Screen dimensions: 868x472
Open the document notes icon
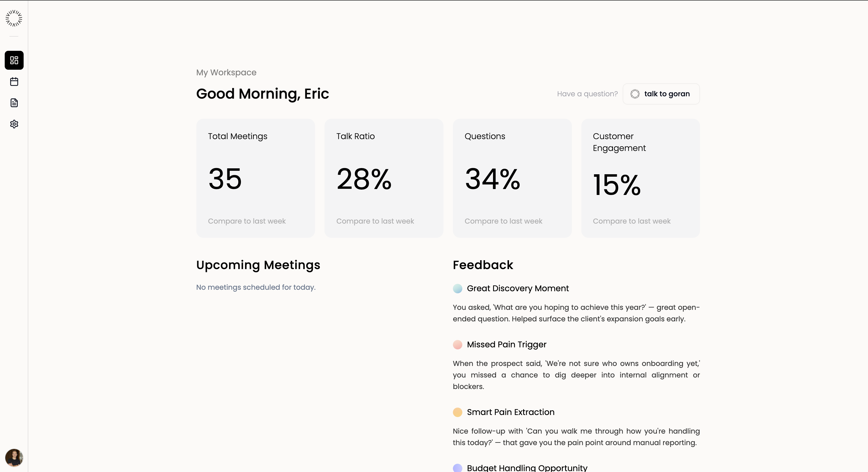pos(14,103)
